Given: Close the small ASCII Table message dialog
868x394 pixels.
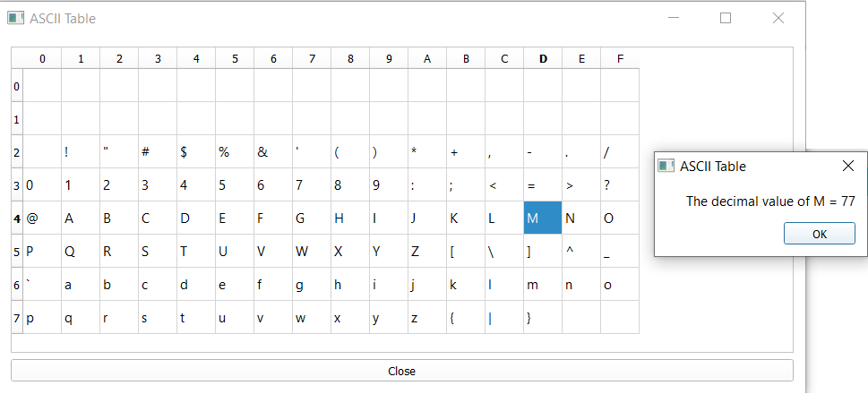Looking at the screenshot, I should 848,166.
